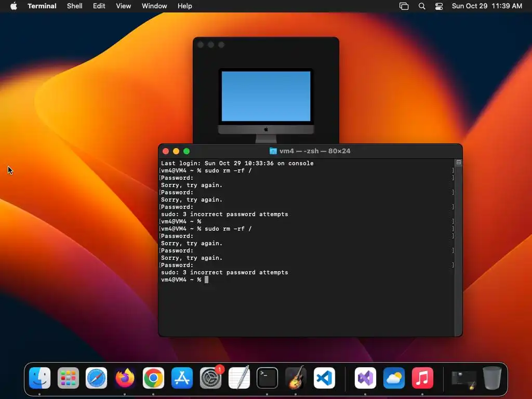Open the App Store dock icon

(x=182, y=378)
